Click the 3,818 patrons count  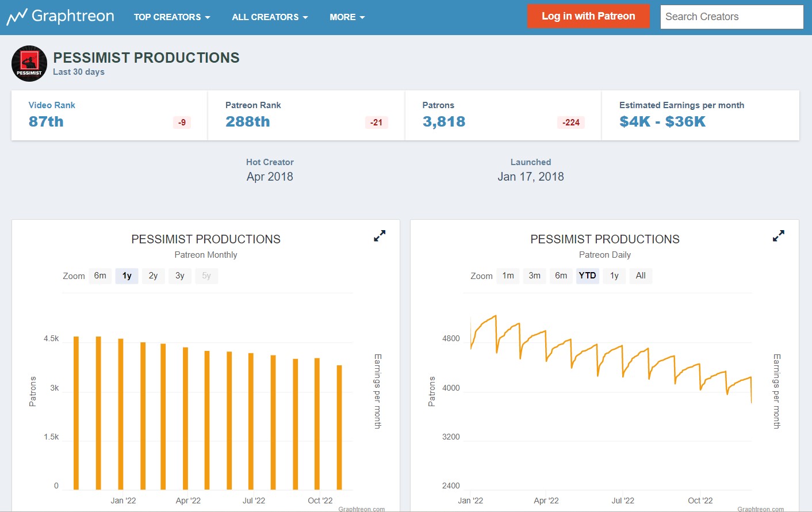tap(444, 121)
